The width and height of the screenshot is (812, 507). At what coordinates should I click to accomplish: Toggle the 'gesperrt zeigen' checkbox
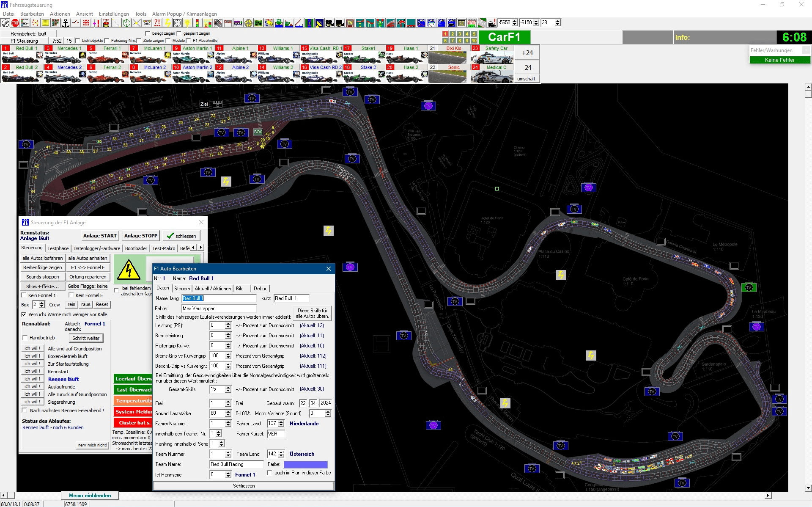(179, 33)
